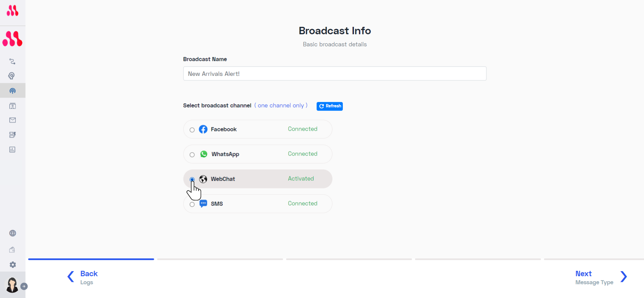Select the SMS channel radio button

192,204
